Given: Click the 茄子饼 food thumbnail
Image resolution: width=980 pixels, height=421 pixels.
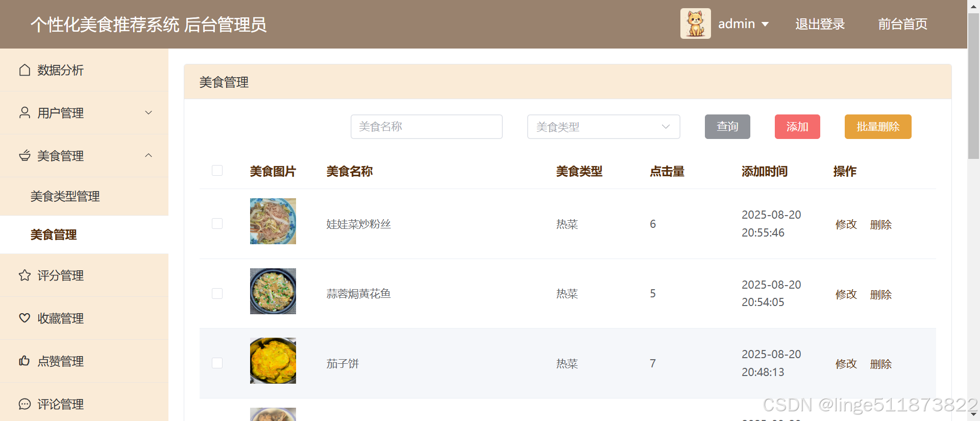Looking at the screenshot, I should [x=273, y=361].
